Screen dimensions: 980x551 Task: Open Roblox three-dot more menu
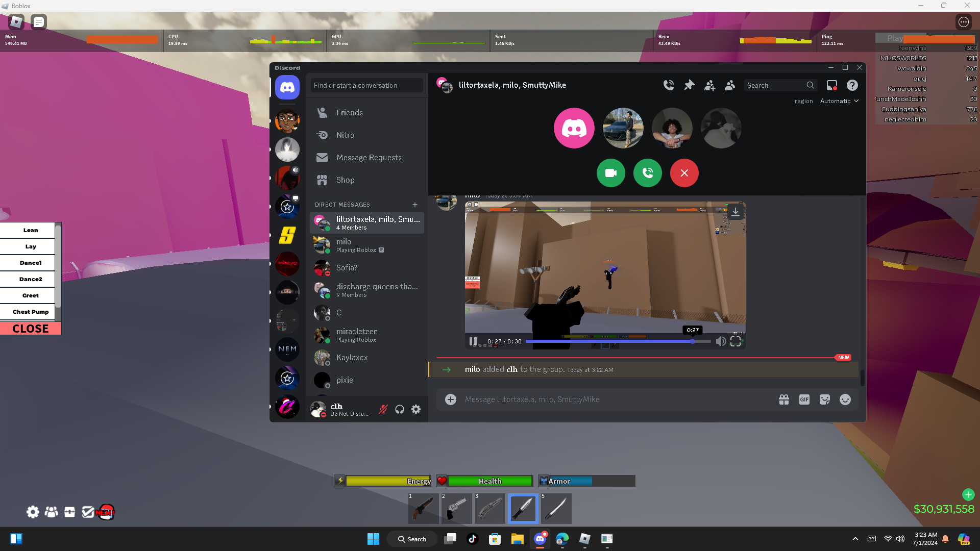point(964,22)
